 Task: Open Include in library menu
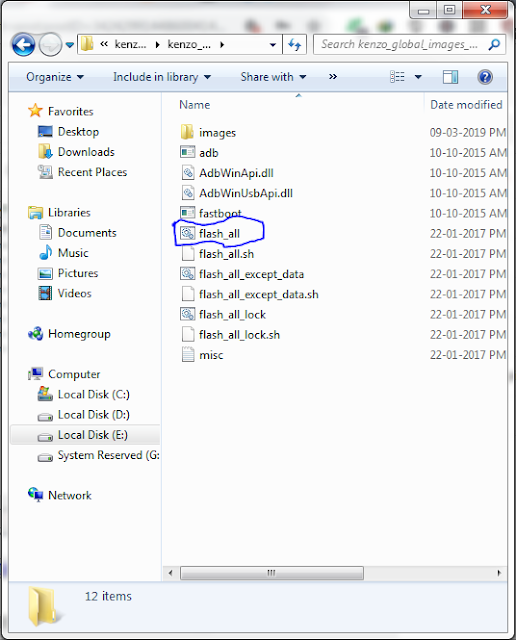click(162, 77)
